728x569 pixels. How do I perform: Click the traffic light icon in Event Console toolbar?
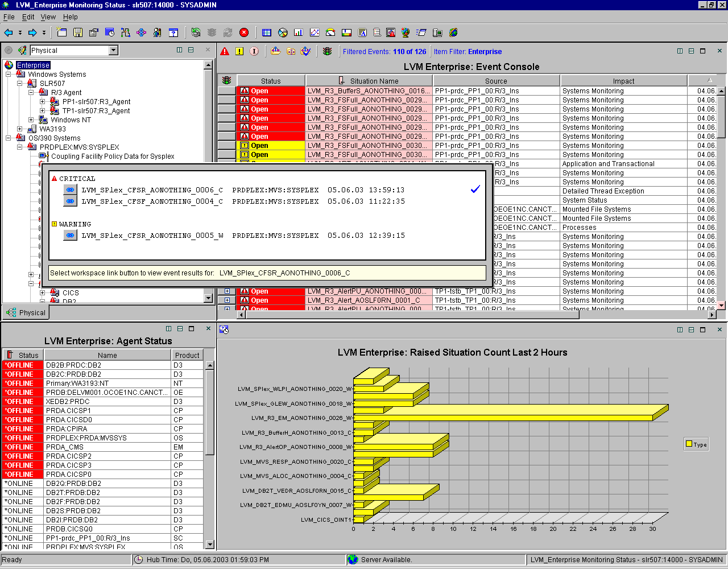(327, 51)
